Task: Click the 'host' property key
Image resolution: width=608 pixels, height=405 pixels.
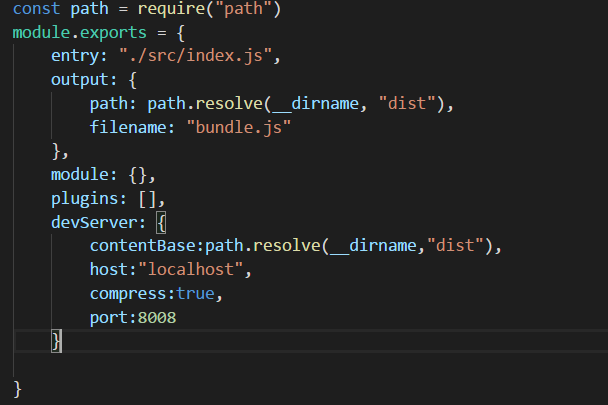Action: [x=109, y=270]
